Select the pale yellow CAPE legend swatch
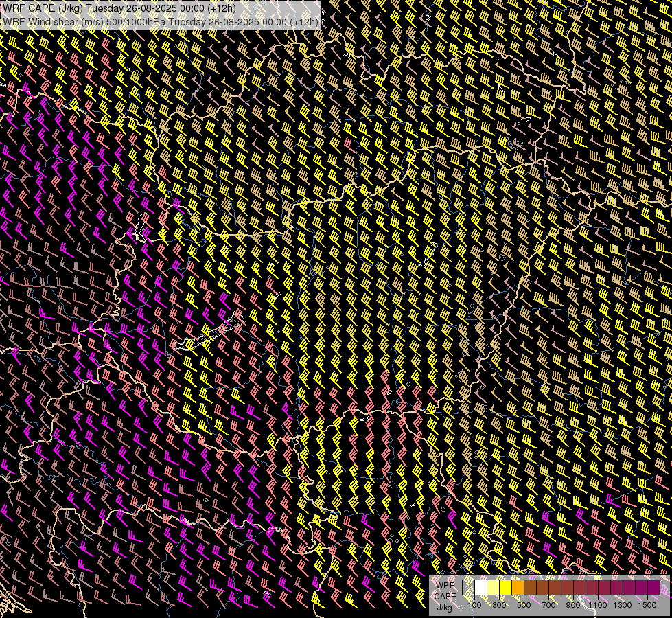Image resolution: width=672 pixels, height=618 pixels. point(494,588)
